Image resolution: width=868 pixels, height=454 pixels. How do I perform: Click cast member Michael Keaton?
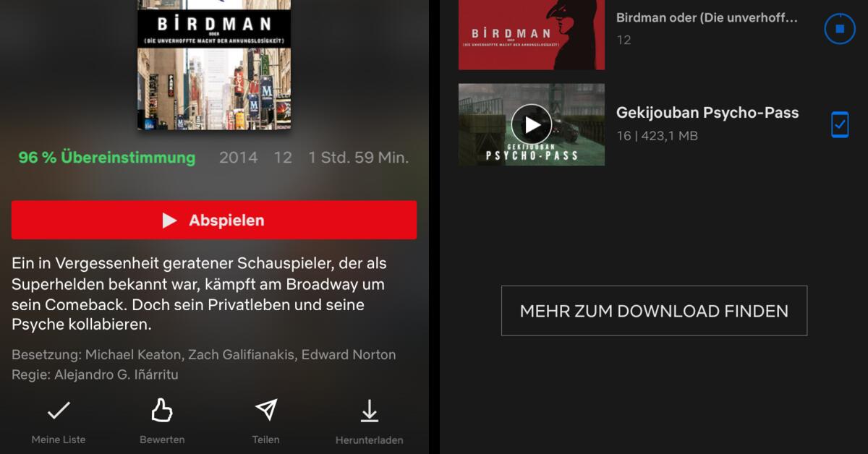pos(135,355)
